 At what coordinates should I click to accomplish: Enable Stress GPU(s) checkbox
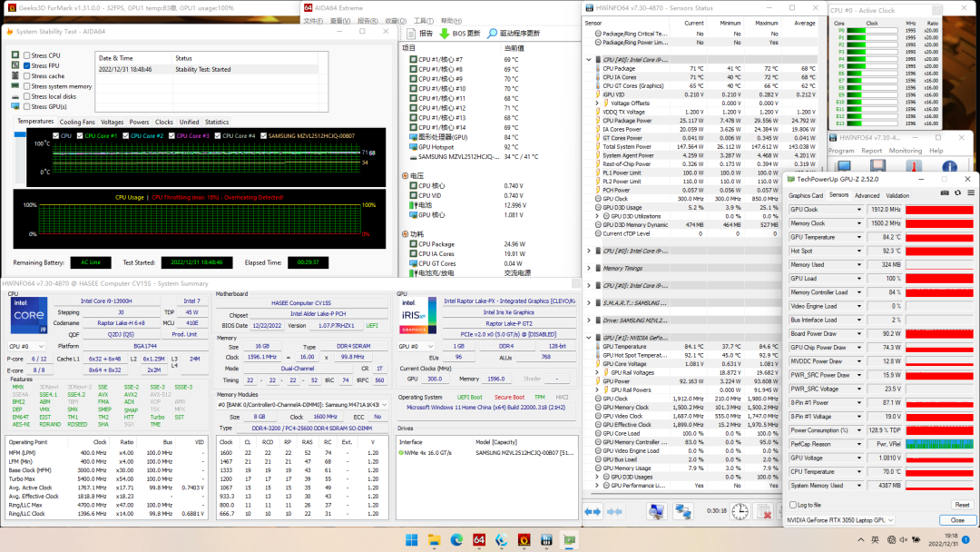pyautogui.click(x=27, y=107)
